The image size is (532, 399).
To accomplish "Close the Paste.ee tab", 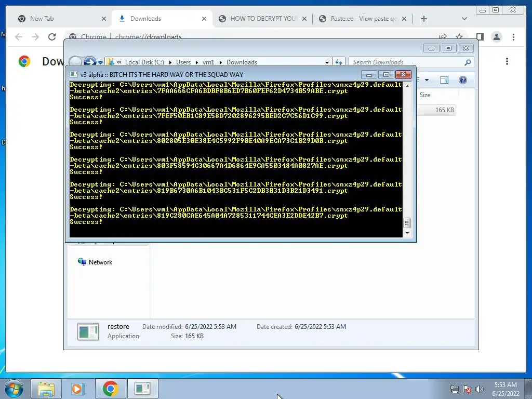I will point(404,19).
